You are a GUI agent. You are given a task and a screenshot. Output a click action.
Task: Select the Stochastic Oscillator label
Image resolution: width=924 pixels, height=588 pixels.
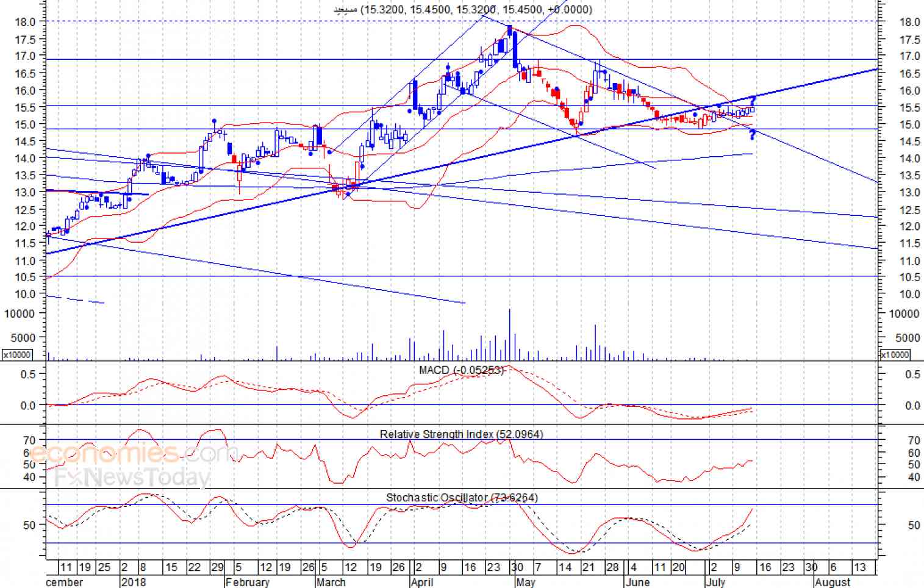pyautogui.click(x=462, y=498)
